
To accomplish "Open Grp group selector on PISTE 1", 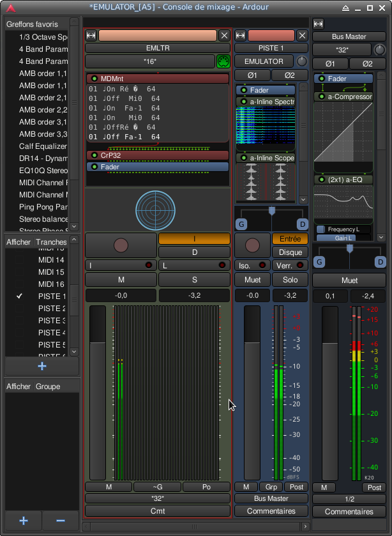I will coord(271,487).
